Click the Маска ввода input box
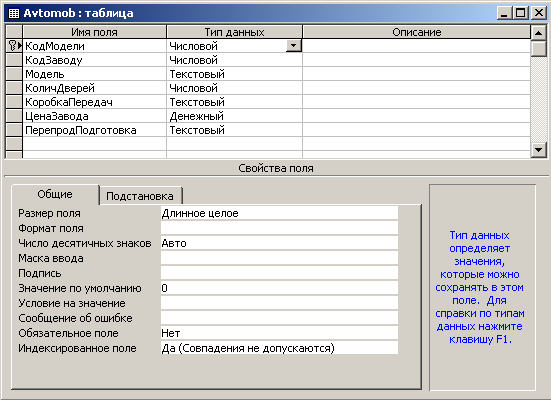The width and height of the screenshot is (551, 400). tap(279, 258)
